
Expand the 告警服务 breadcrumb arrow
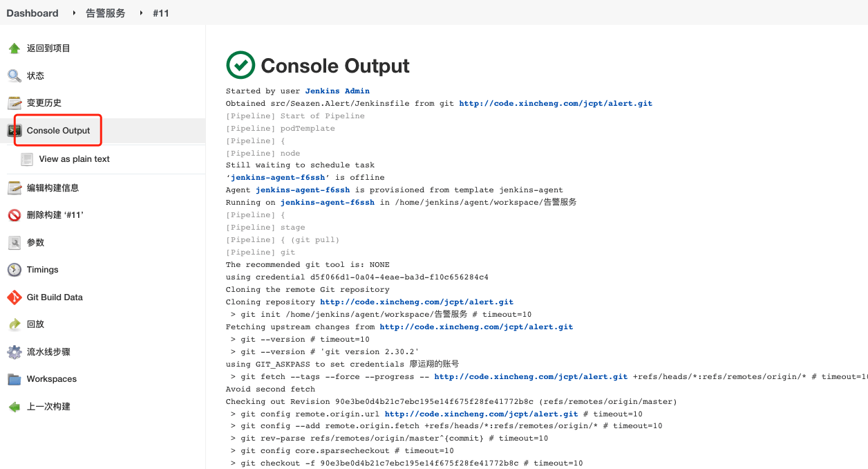141,13
